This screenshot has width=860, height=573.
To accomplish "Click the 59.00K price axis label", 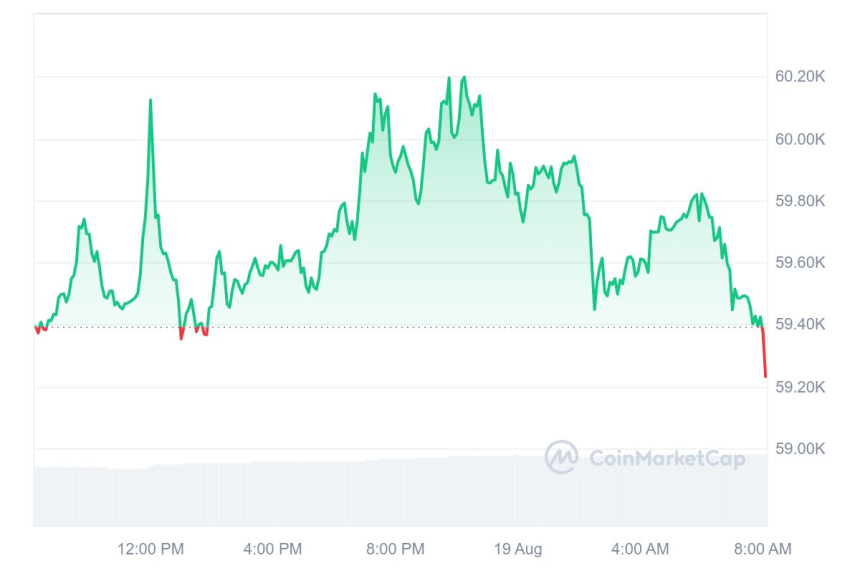I will [x=798, y=449].
